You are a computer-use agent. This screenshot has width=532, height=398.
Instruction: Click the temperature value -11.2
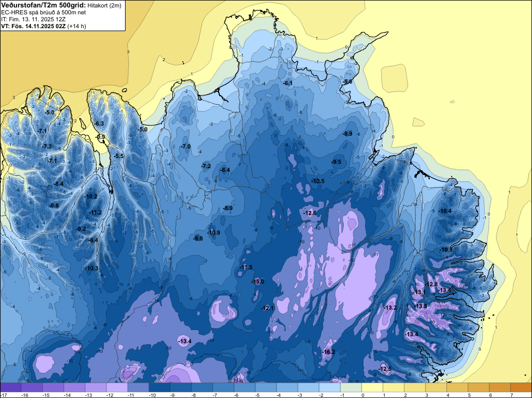pos(95,213)
